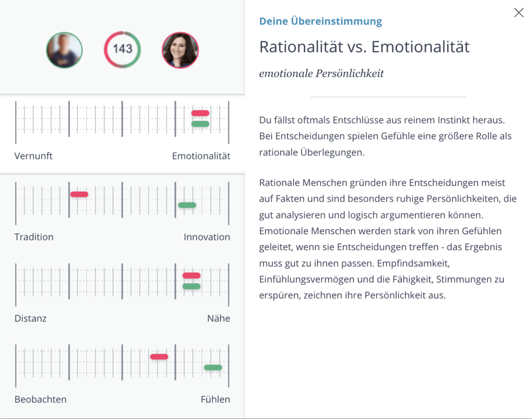Close the Übereinstimmung detail panel
Image resolution: width=532 pixels, height=419 pixels.
coord(518,13)
